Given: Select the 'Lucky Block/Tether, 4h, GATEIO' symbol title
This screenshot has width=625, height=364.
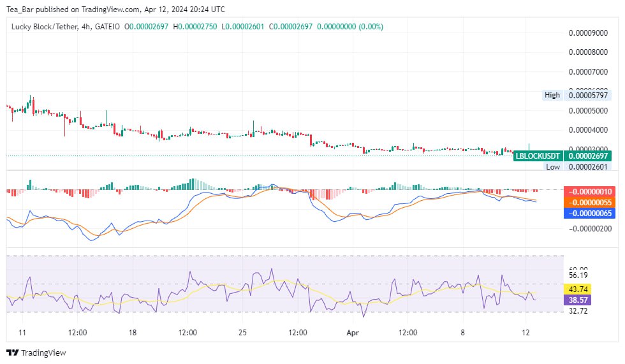Looking at the screenshot, I should click(x=65, y=27).
